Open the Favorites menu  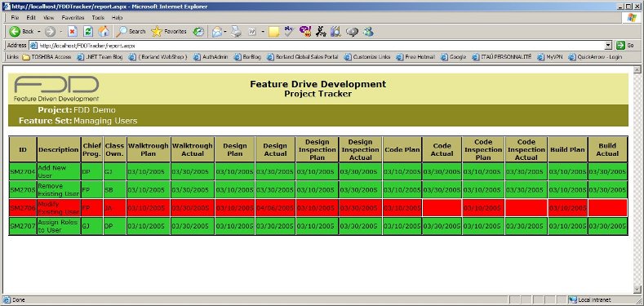(73, 18)
